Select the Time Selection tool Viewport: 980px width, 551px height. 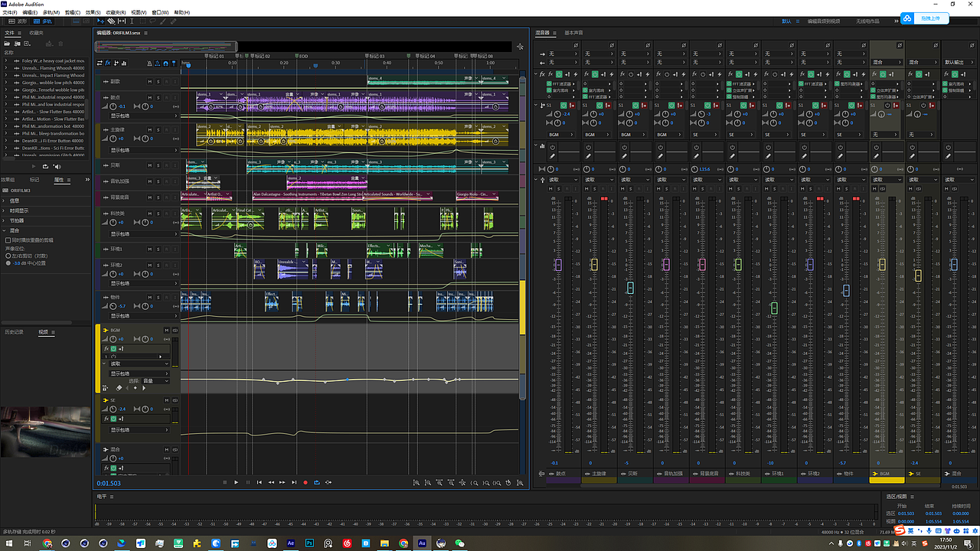click(132, 21)
